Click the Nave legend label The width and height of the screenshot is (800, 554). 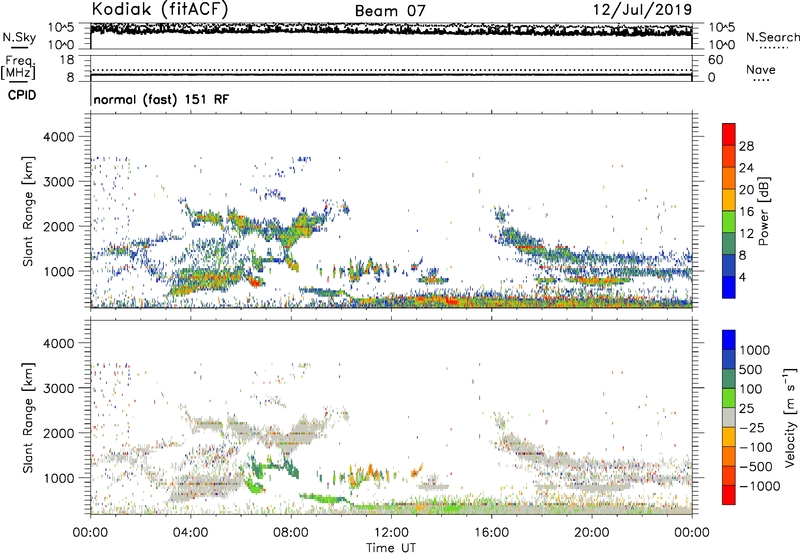[761, 69]
